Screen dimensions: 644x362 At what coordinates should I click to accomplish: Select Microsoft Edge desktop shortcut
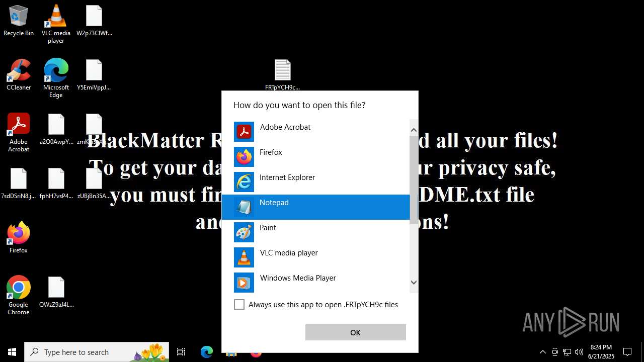pos(56,78)
